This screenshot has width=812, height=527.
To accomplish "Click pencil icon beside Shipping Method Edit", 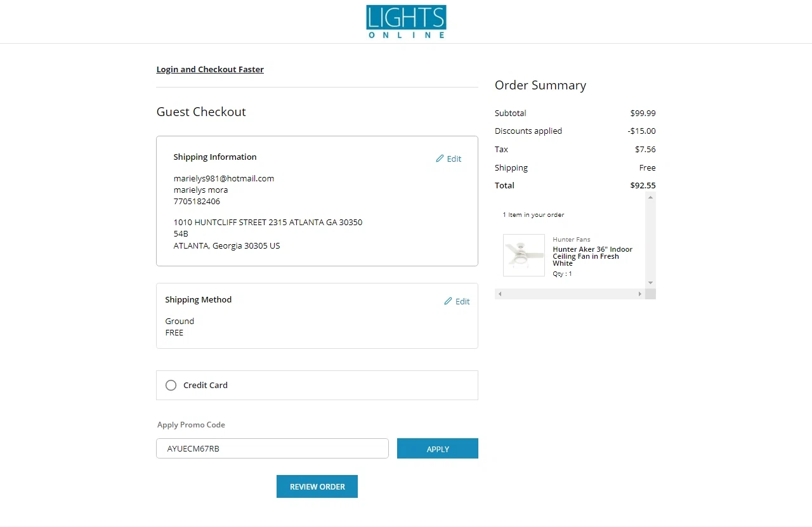I will pos(448,301).
